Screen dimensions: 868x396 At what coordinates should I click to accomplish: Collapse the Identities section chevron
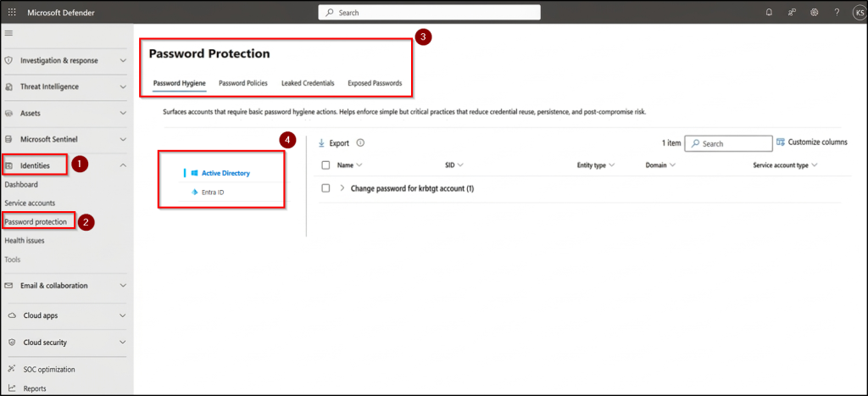point(123,165)
